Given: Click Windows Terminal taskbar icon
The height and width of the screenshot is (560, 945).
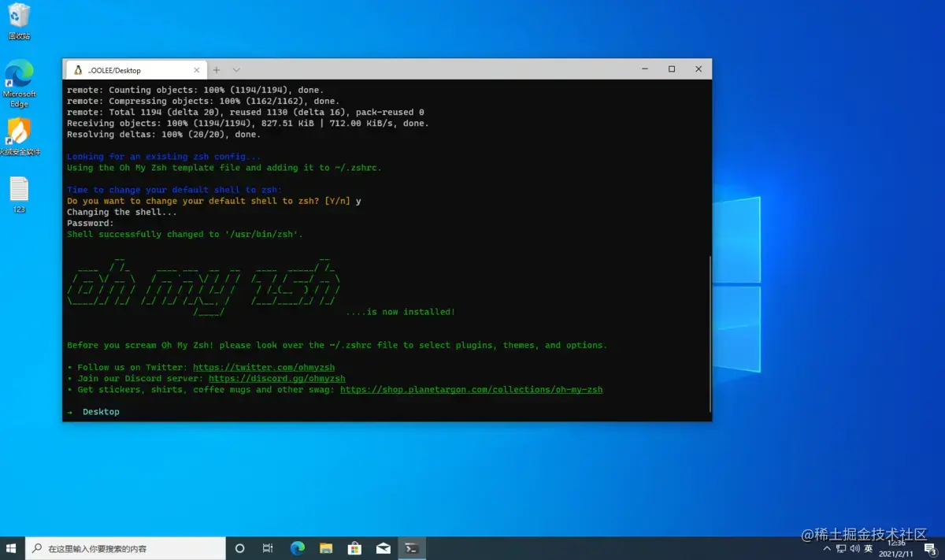Looking at the screenshot, I should [x=411, y=548].
